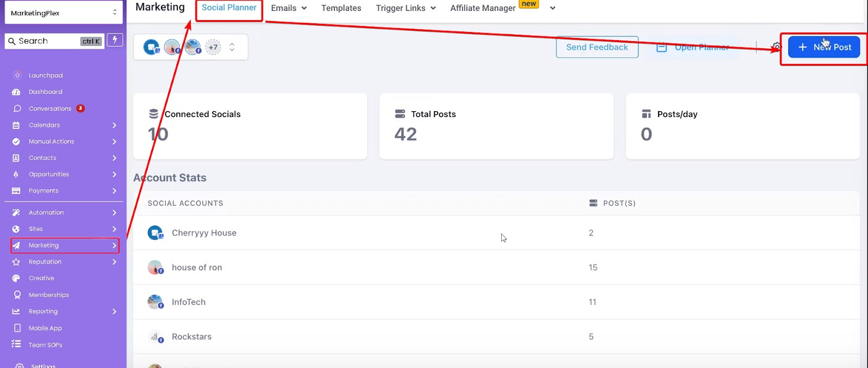Click the lightning bolt quick actions button
868x368 pixels.
115,40
